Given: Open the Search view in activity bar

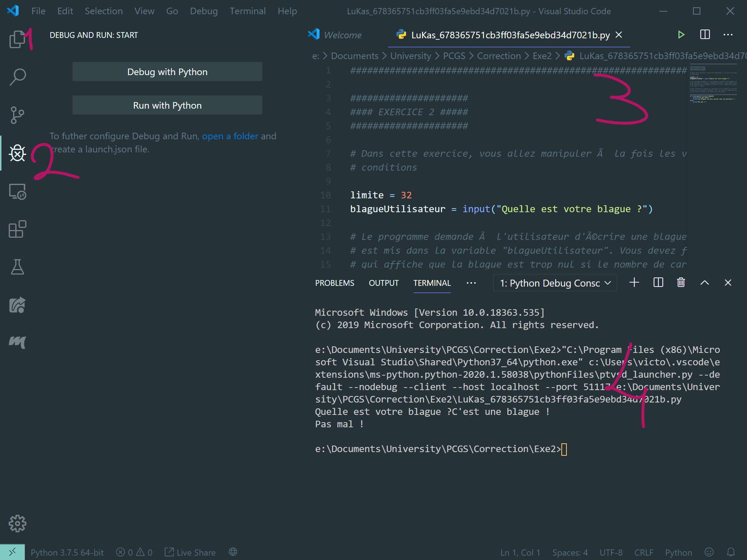Looking at the screenshot, I should 17,77.
